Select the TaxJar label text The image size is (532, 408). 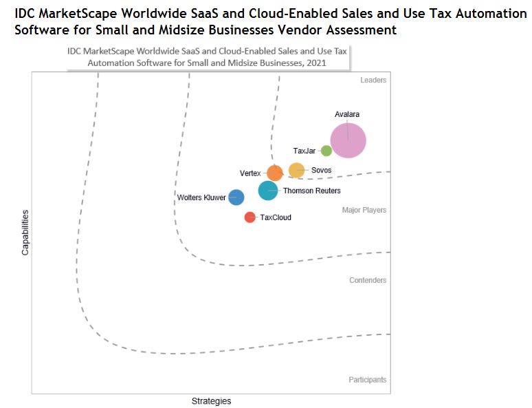tap(304, 151)
